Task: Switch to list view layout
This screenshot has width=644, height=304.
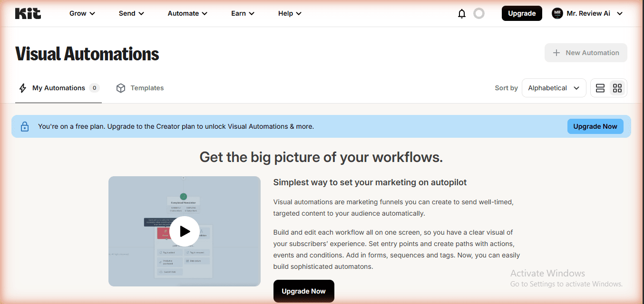Action: tap(600, 88)
